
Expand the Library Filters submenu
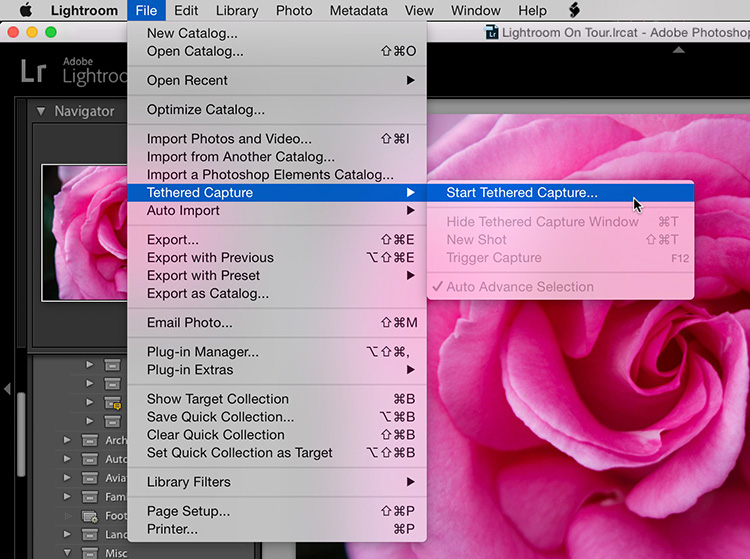[x=277, y=482]
